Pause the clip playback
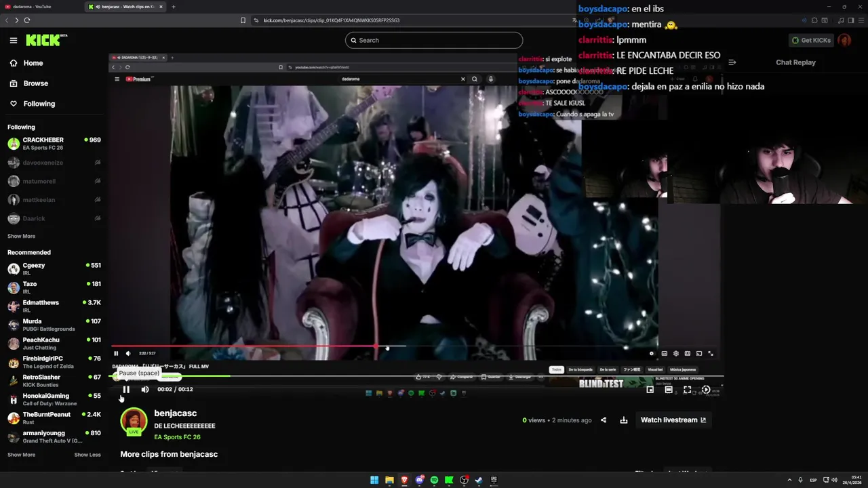868x488 pixels. coord(126,389)
